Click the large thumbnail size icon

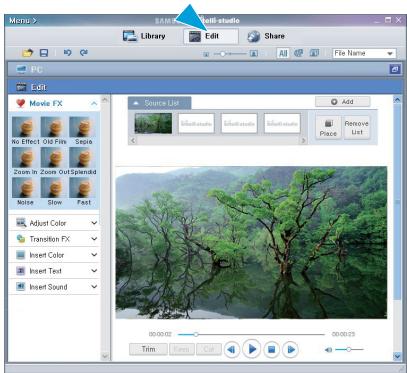click(x=254, y=53)
